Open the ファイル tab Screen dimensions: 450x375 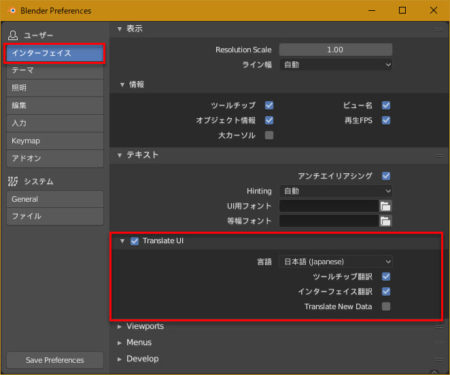tap(55, 217)
